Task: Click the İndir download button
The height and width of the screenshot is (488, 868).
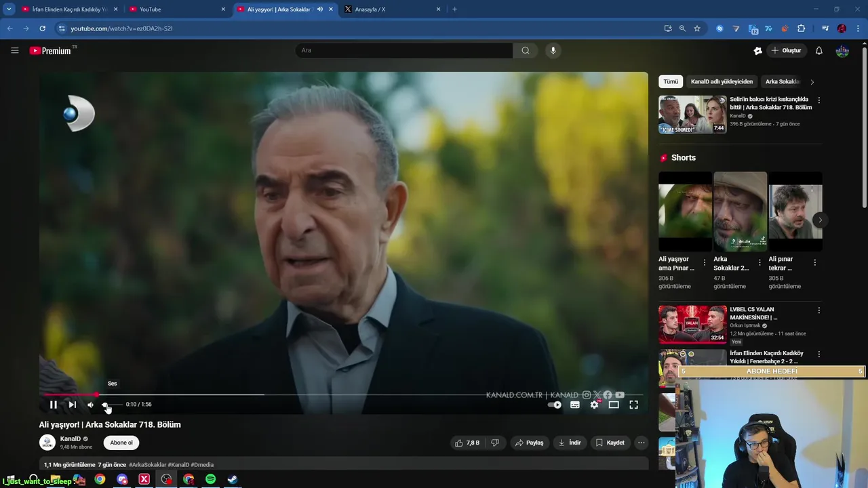Action: coord(569,443)
